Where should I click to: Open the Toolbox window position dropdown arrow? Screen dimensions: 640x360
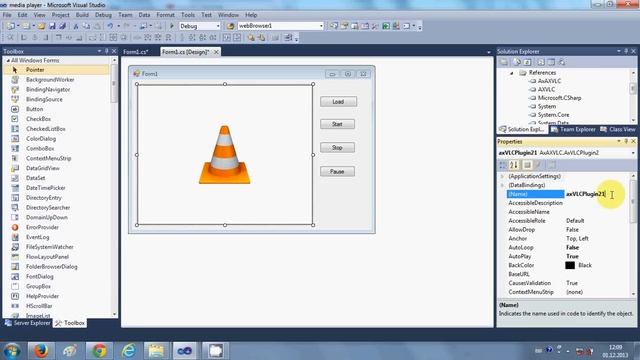(99, 51)
